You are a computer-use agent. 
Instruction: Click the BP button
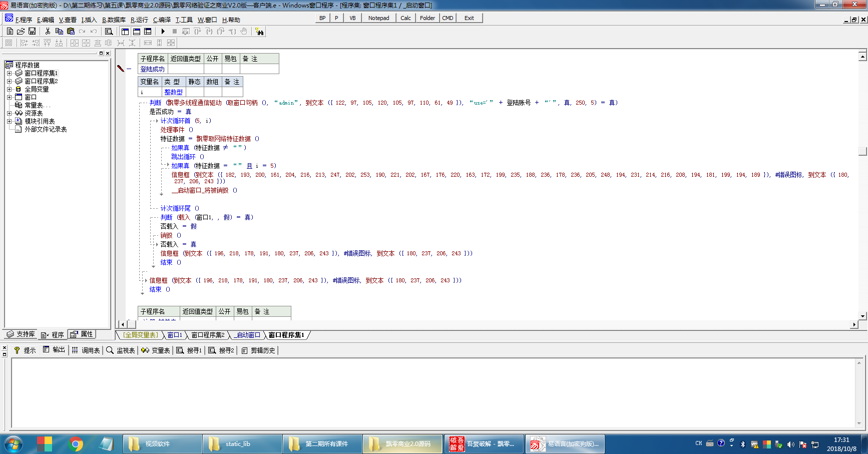[322, 18]
